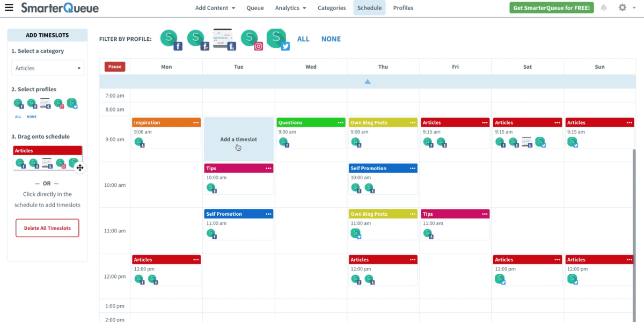Open options on Sunday 9:15 Articles timeslot
This screenshot has height=322, width=644.
point(629,122)
